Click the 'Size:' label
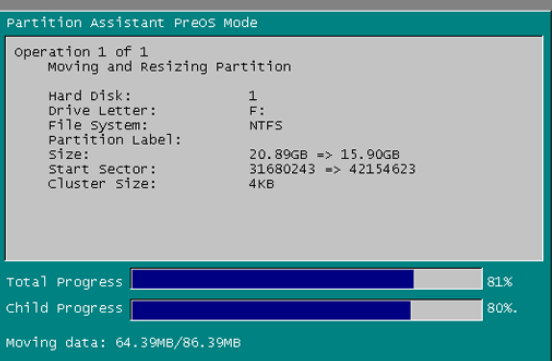The image size is (552, 361). click(x=69, y=155)
